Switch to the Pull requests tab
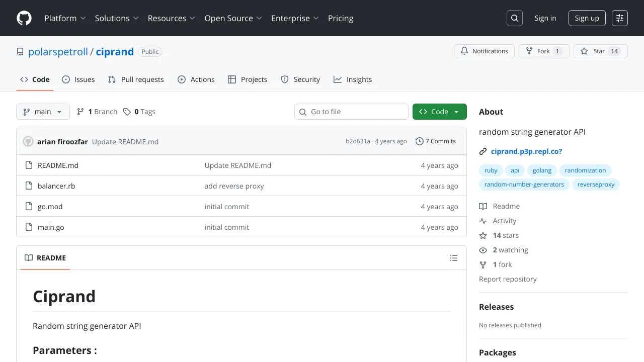Image resolution: width=644 pixels, height=362 pixels. pos(136,79)
